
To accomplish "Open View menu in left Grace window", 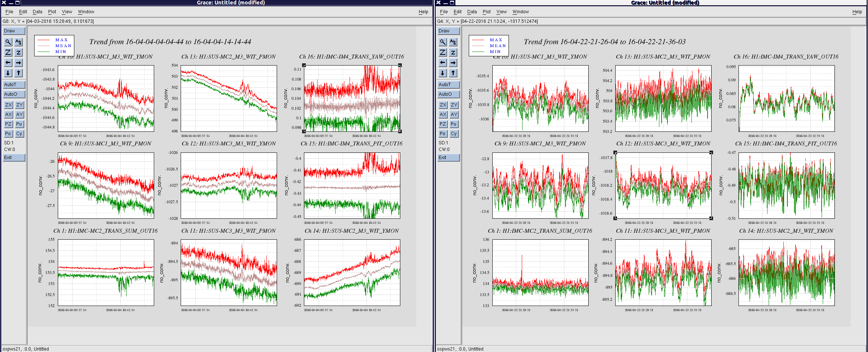I will (67, 12).
